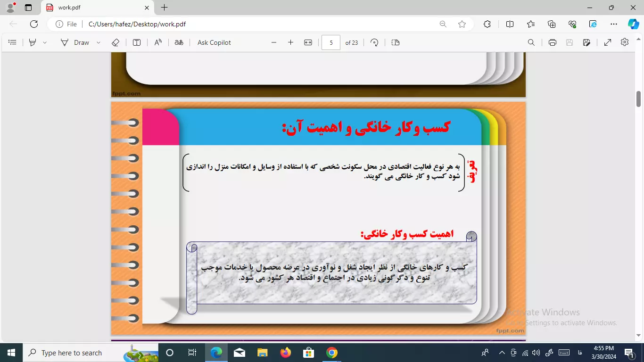Switch to the work.pdf tab
The height and width of the screenshot is (362, 644).
click(x=94, y=8)
